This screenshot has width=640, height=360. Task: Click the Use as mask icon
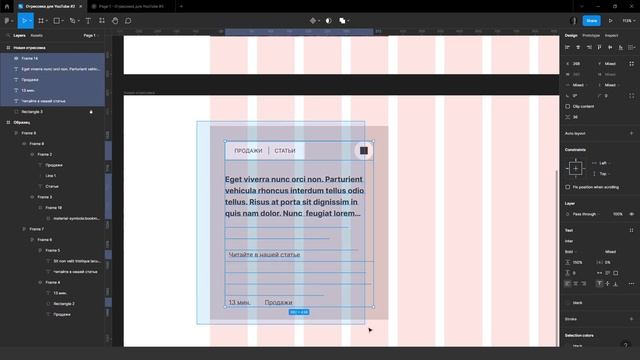pyautogui.click(x=329, y=21)
